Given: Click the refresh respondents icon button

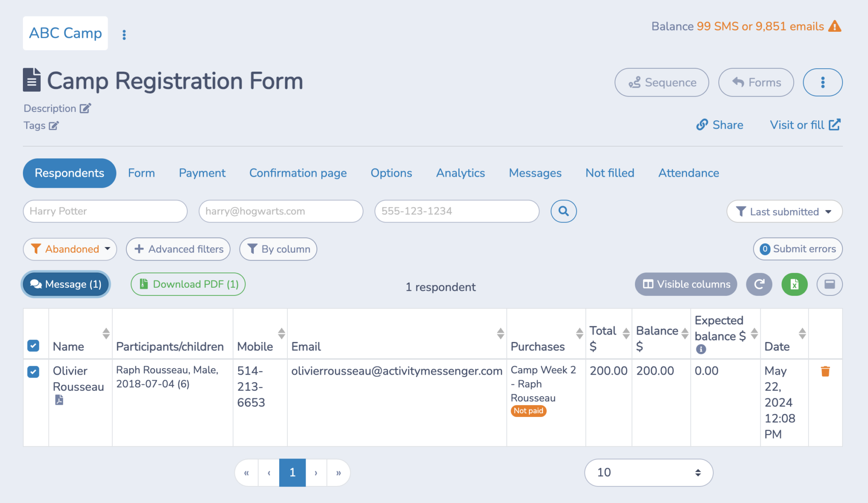Looking at the screenshot, I should (759, 284).
